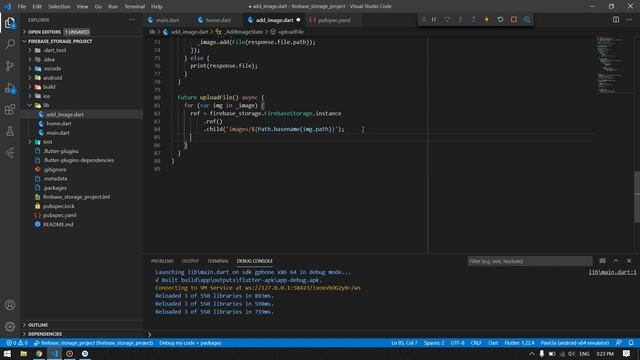The width and height of the screenshot is (640, 360).
Task: Open the Testing flask view
Action: (x=10, y=131)
